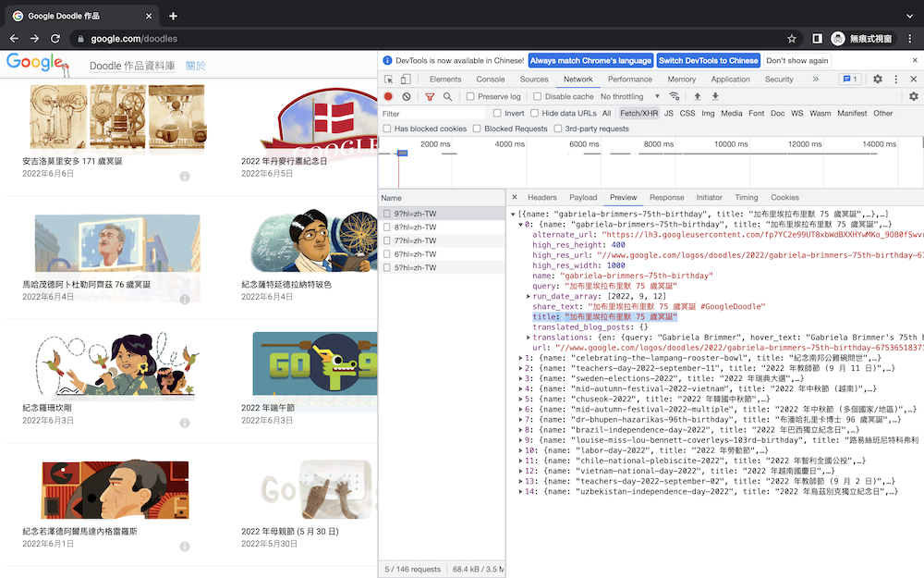Viewport: 924px width, 578px height.
Task: Open network search magnifier
Action: coord(447,96)
